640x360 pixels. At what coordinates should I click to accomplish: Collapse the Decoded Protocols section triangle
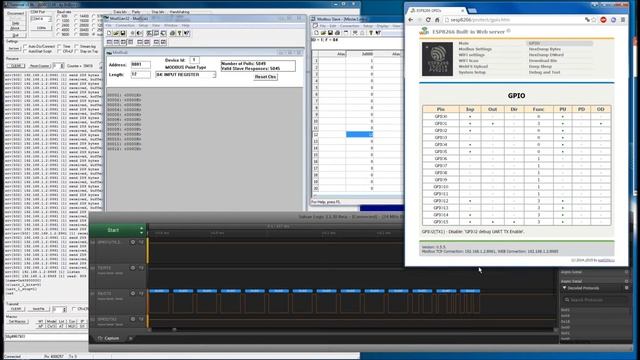pos(564,288)
